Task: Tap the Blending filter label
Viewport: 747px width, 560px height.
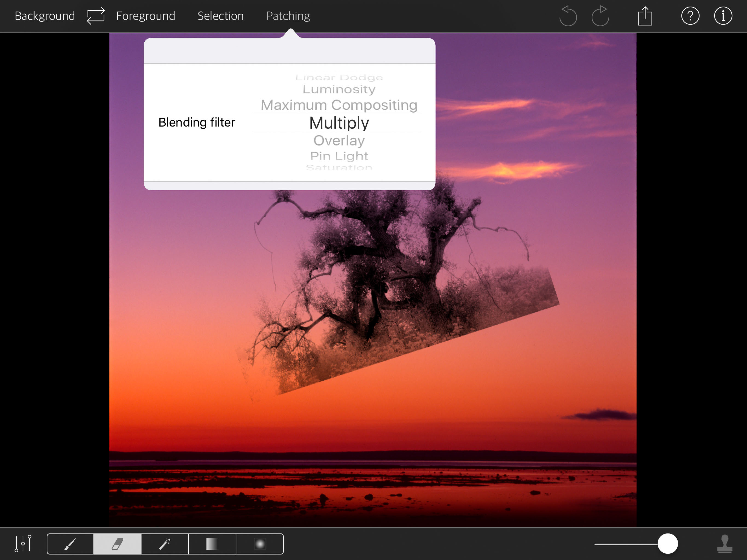Action: [x=197, y=122]
